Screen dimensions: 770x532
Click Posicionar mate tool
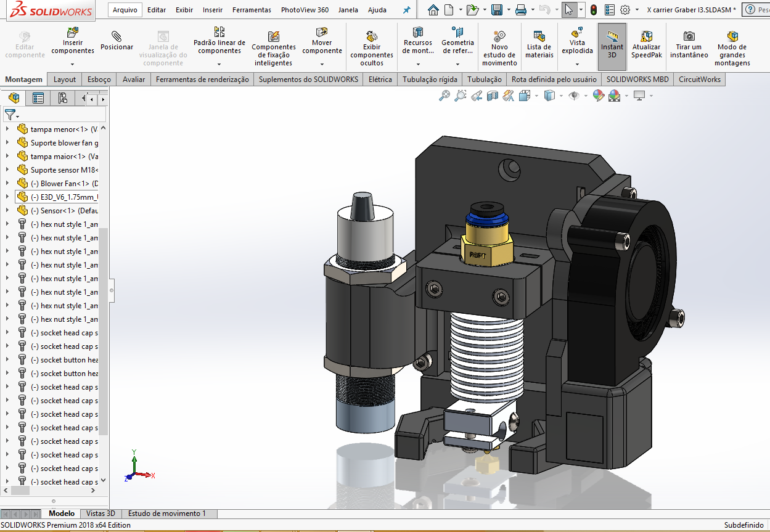[117, 41]
